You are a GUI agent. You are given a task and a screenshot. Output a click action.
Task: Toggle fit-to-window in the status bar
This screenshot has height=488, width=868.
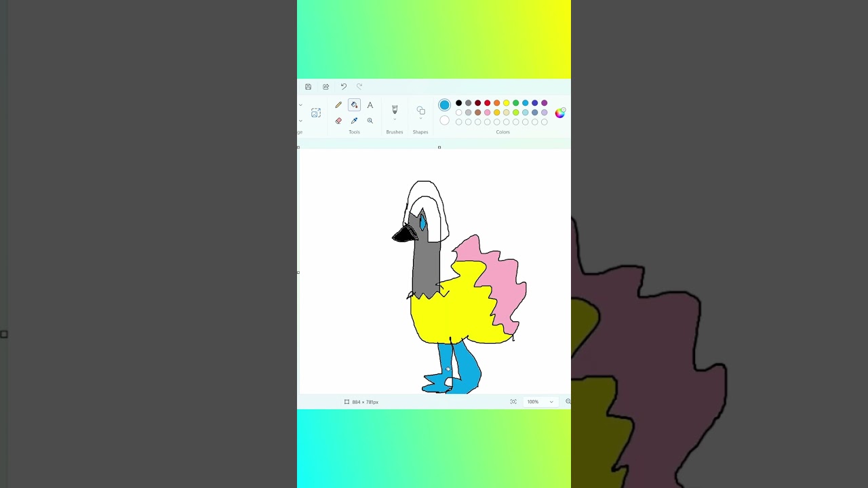pos(513,402)
